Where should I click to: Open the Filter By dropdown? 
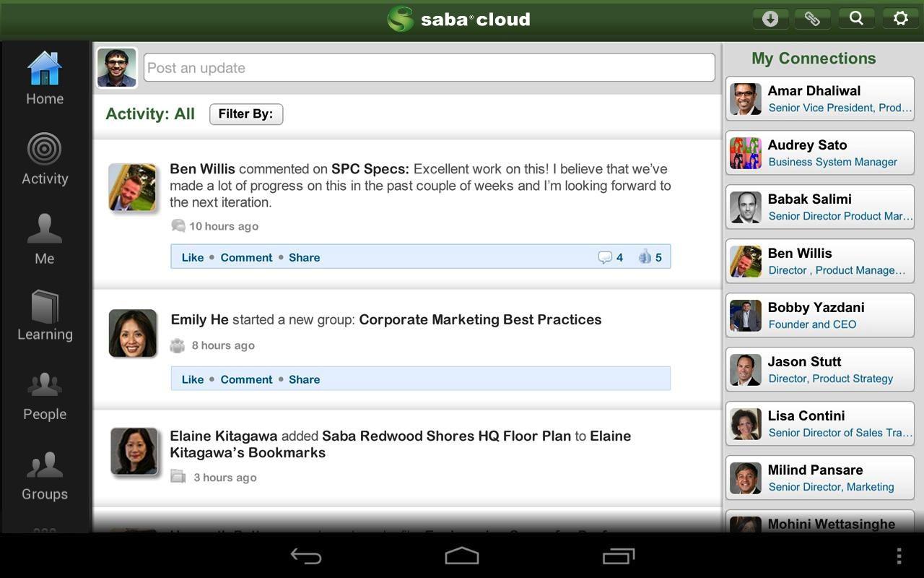tap(246, 114)
